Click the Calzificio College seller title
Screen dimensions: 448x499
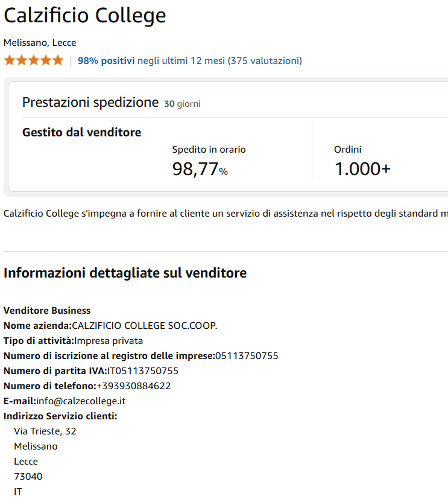coord(85,16)
